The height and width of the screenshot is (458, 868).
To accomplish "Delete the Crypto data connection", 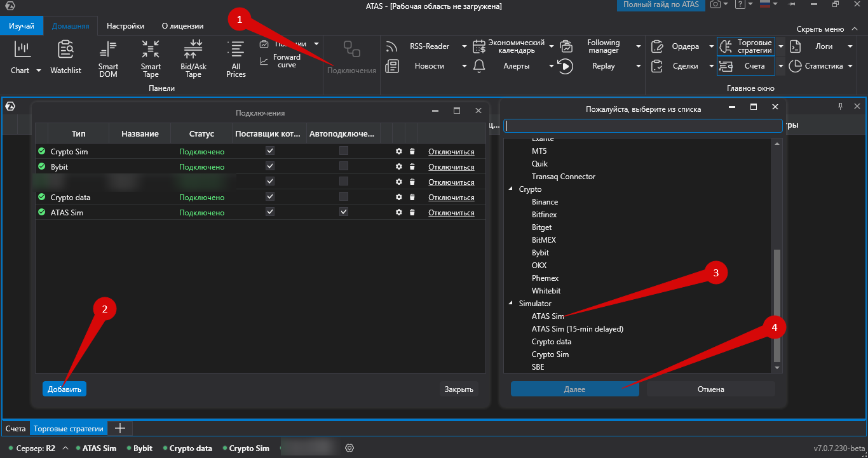I will [x=412, y=198].
